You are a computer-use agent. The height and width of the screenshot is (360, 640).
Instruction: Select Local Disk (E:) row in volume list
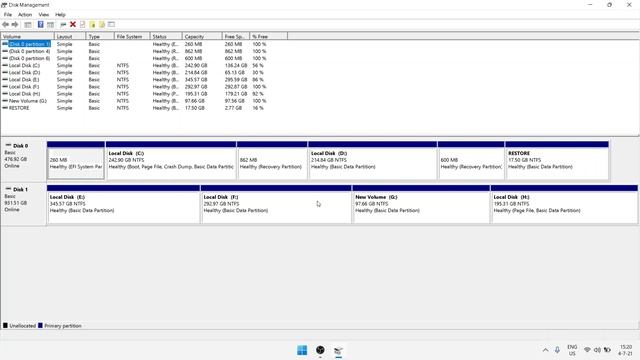135,80
